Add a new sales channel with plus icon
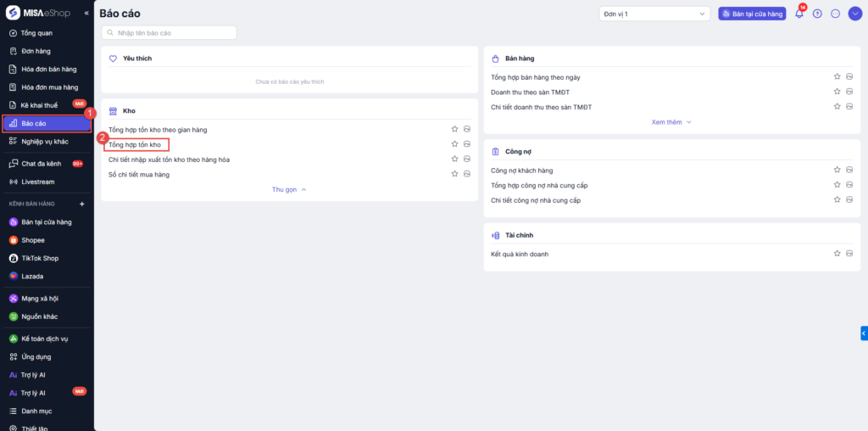The width and height of the screenshot is (868, 431). [x=82, y=204]
